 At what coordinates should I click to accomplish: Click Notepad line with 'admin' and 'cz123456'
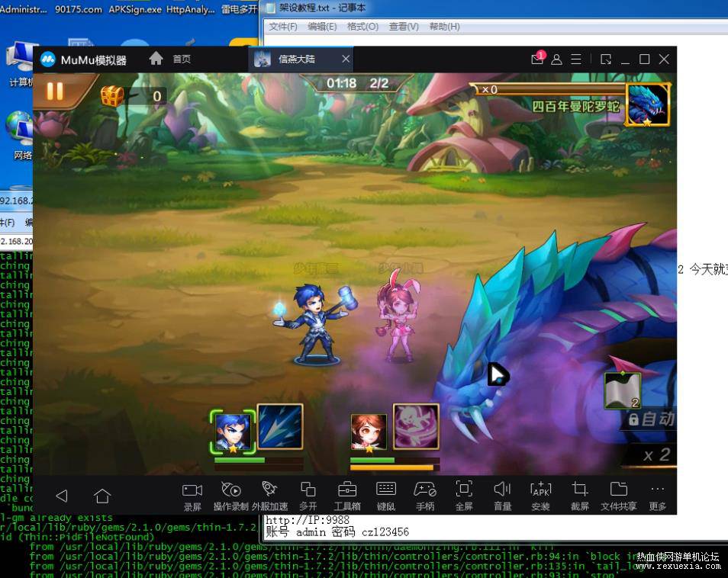(337, 532)
